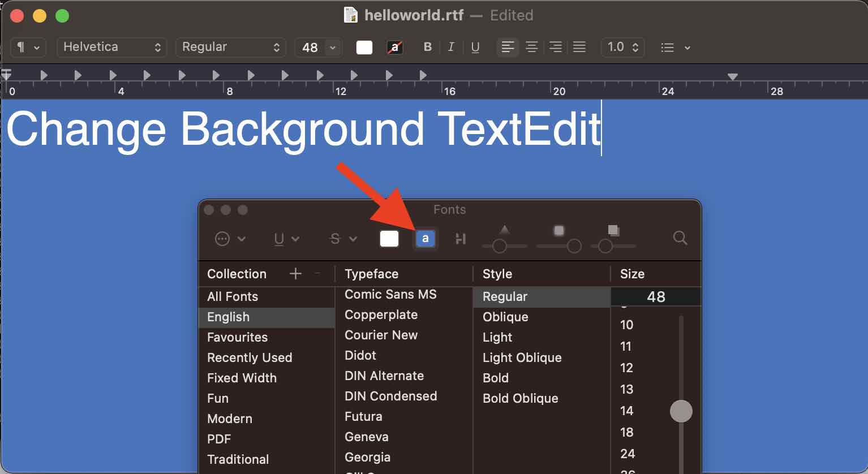868x474 pixels.
Task: Underline the selected text
Action: [x=475, y=47]
